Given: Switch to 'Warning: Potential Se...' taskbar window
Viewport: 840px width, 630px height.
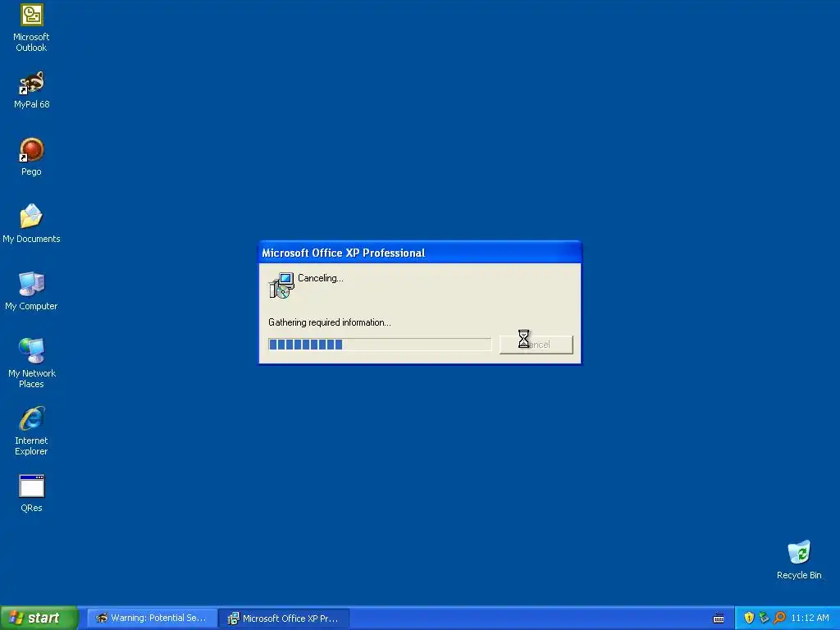Looking at the screenshot, I should click(152, 619).
